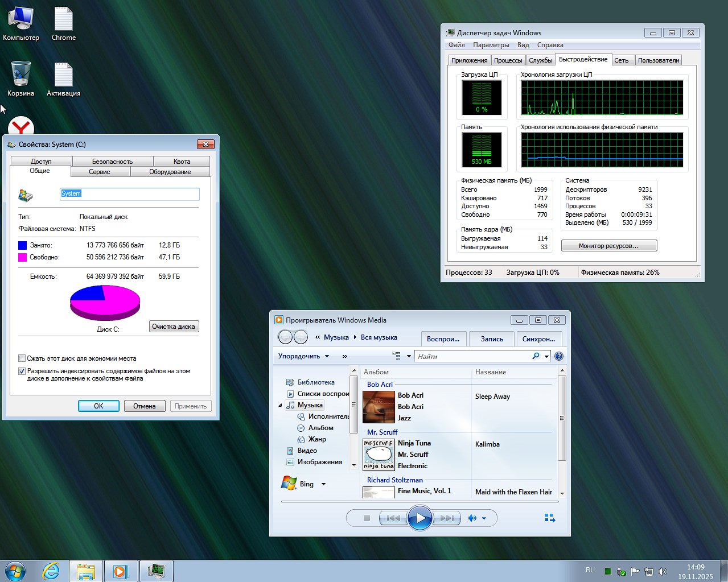Uncheck file content indexing on this disk
728x582 pixels.
click(22, 371)
